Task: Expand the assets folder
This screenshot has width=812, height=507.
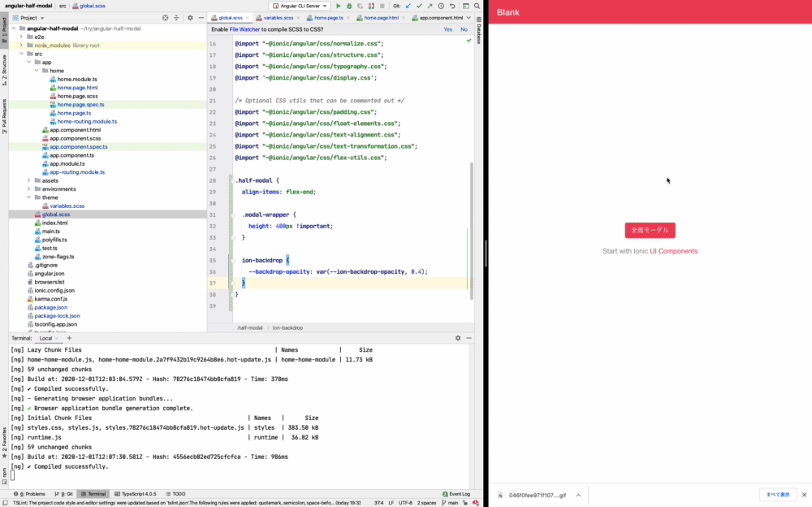Action: point(29,180)
